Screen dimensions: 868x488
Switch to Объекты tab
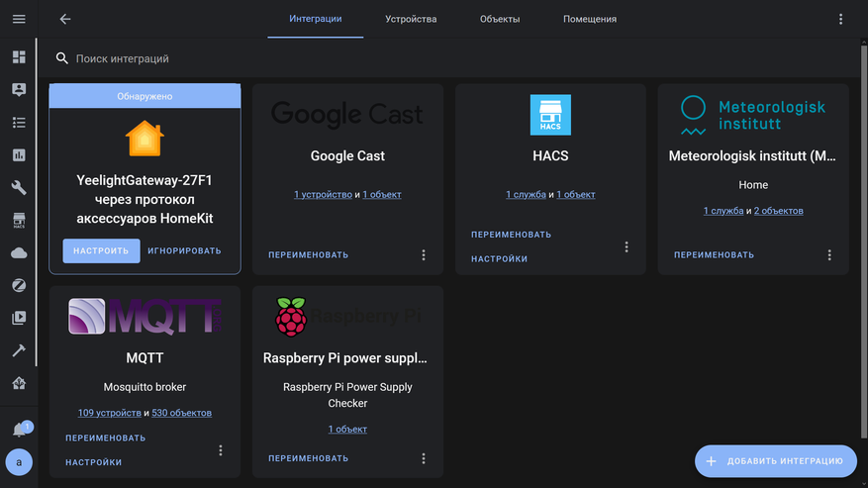tap(500, 19)
